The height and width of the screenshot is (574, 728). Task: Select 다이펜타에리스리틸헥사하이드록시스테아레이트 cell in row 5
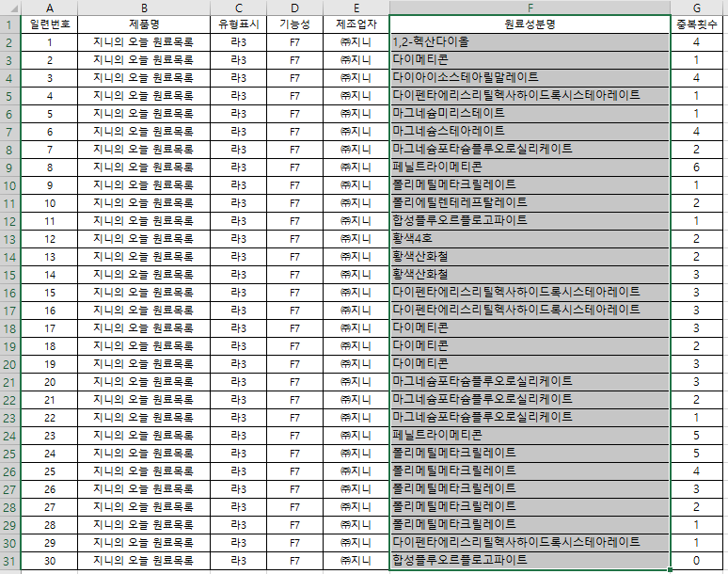click(x=530, y=96)
